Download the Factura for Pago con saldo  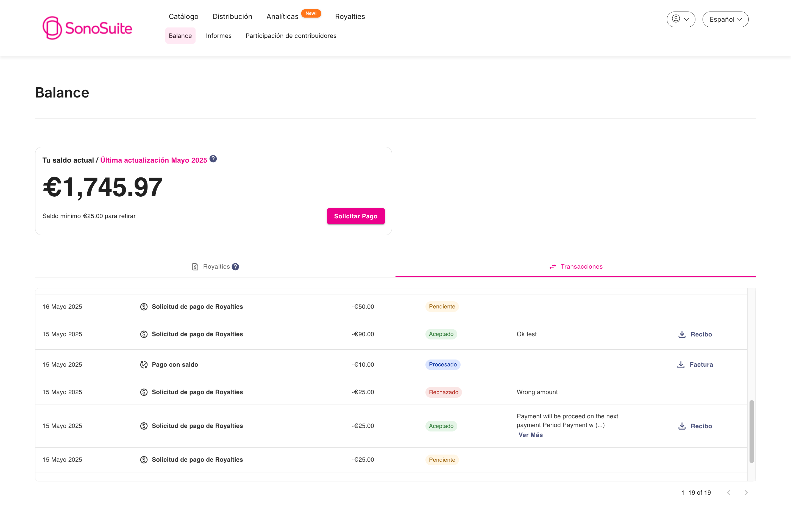coord(695,365)
